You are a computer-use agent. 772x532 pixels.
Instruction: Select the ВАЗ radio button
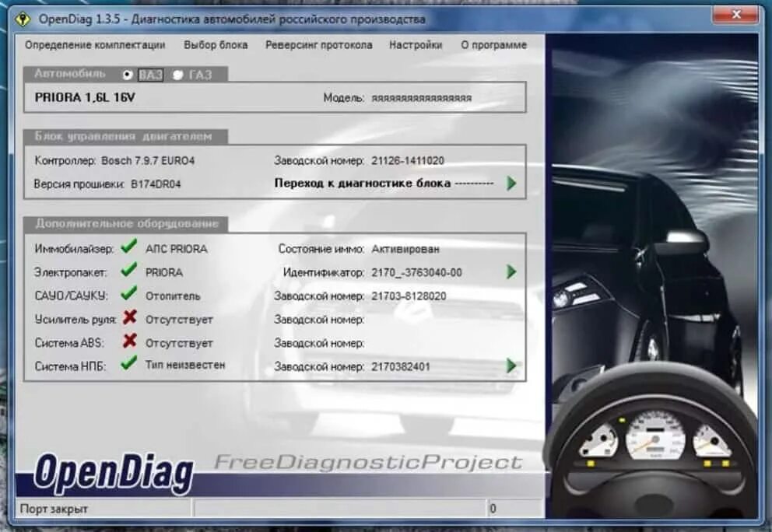click(128, 75)
